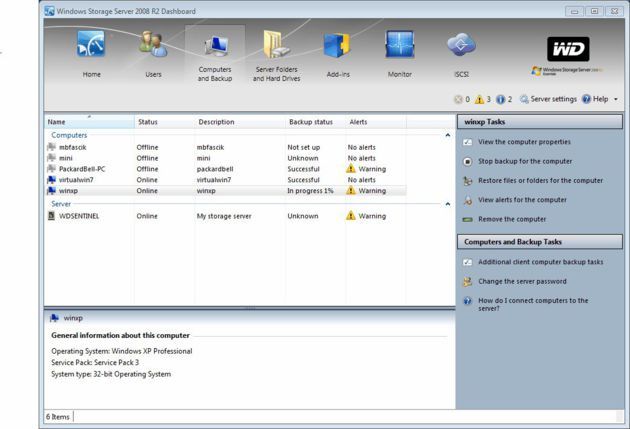Open 'How do I connect computers' help
Viewport: 630px width, 429px height.
[x=533, y=304]
